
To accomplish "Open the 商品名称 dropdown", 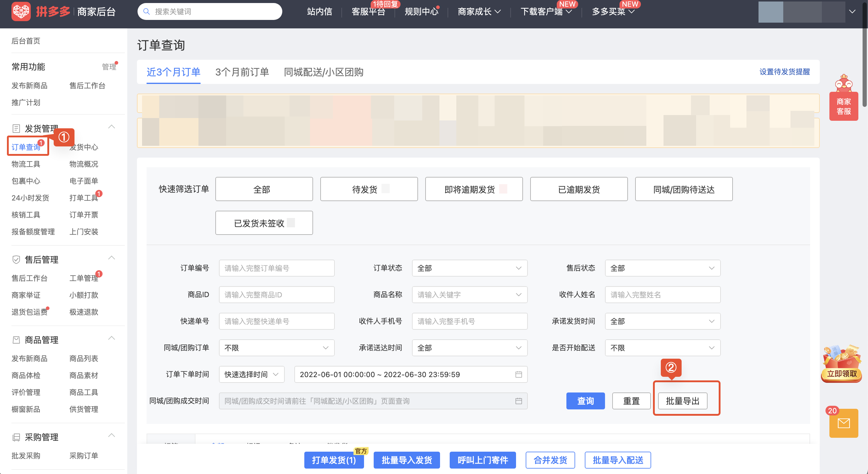I will (469, 295).
